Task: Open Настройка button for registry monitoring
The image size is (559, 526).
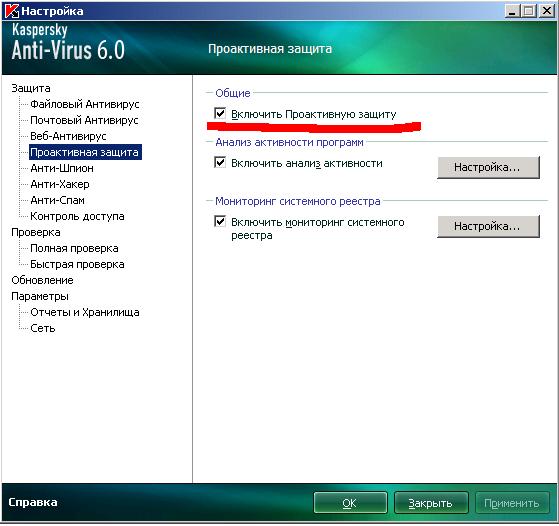Action: coord(488,226)
